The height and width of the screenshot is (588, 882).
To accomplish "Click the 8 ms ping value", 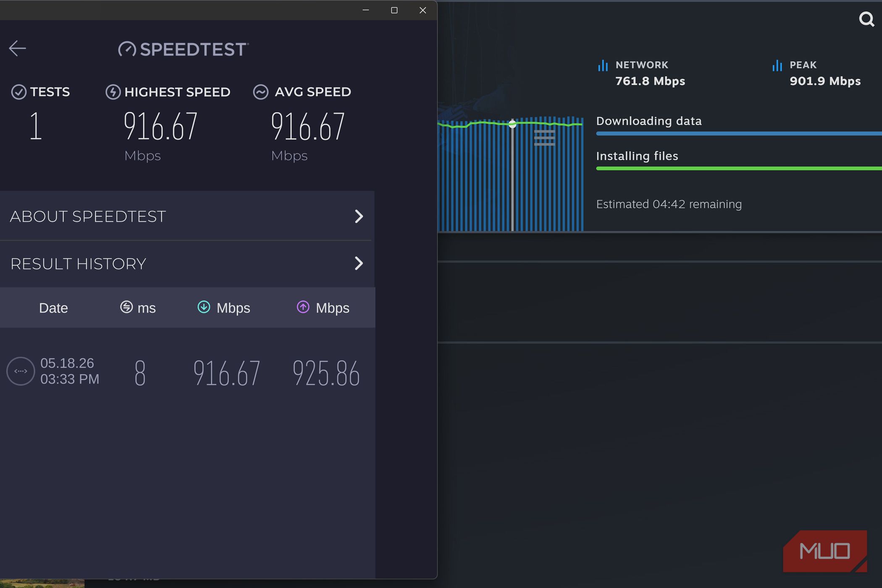I will coord(140,373).
